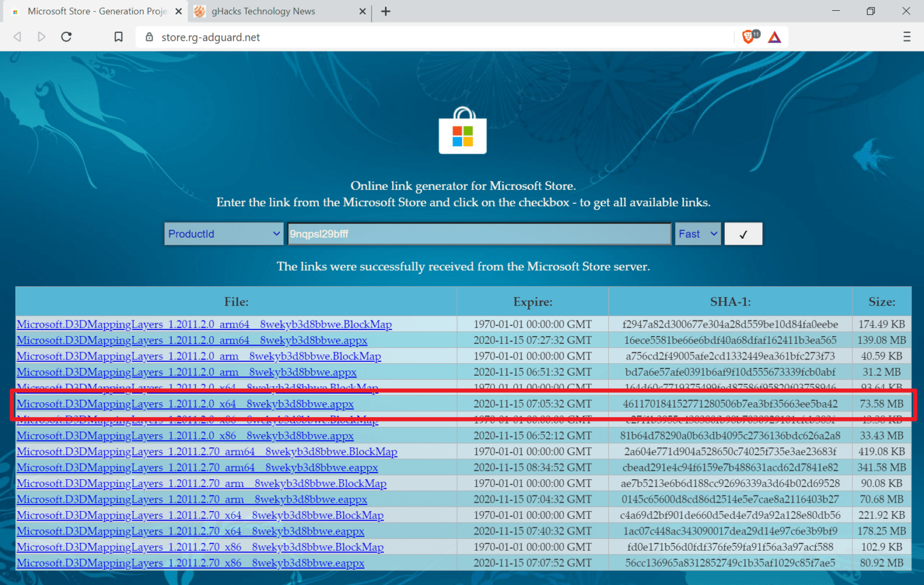This screenshot has width=924, height=585.
Task: Switch to the gHacks Technology News tab
Action: (263, 11)
